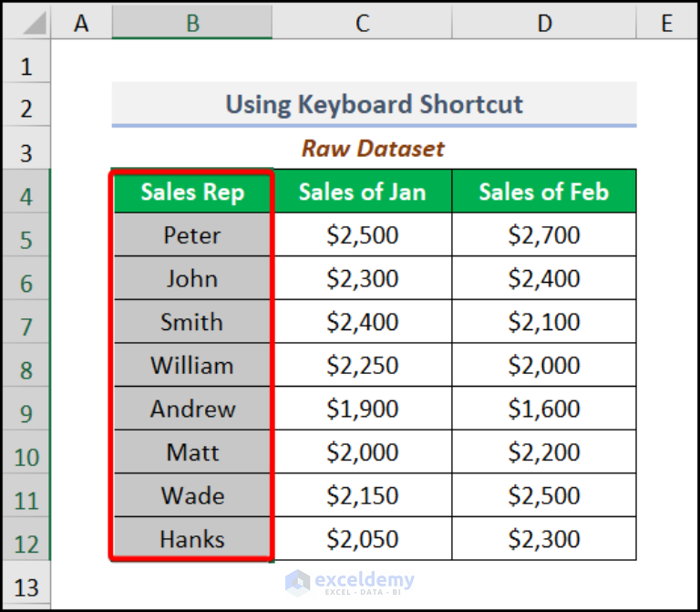The width and height of the screenshot is (700, 612).
Task: Select row 4 header
Action: (26, 196)
